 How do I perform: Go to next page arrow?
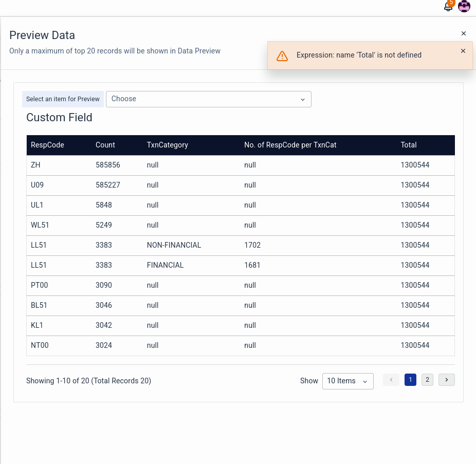click(x=446, y=380)
